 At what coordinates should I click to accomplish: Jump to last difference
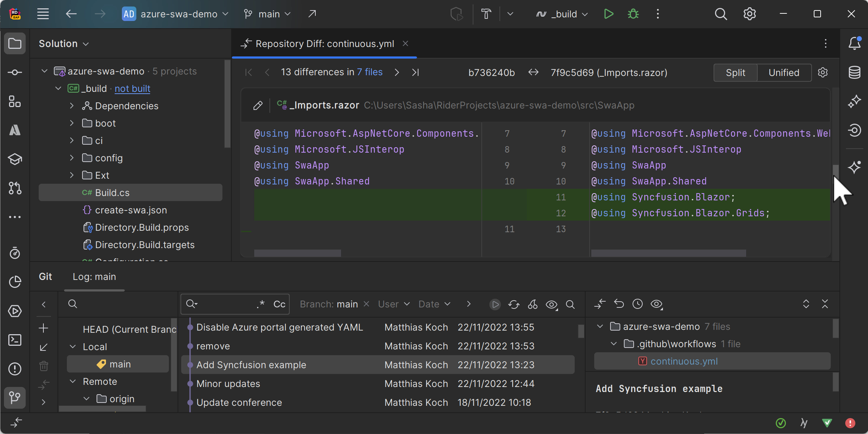point(416,72)
